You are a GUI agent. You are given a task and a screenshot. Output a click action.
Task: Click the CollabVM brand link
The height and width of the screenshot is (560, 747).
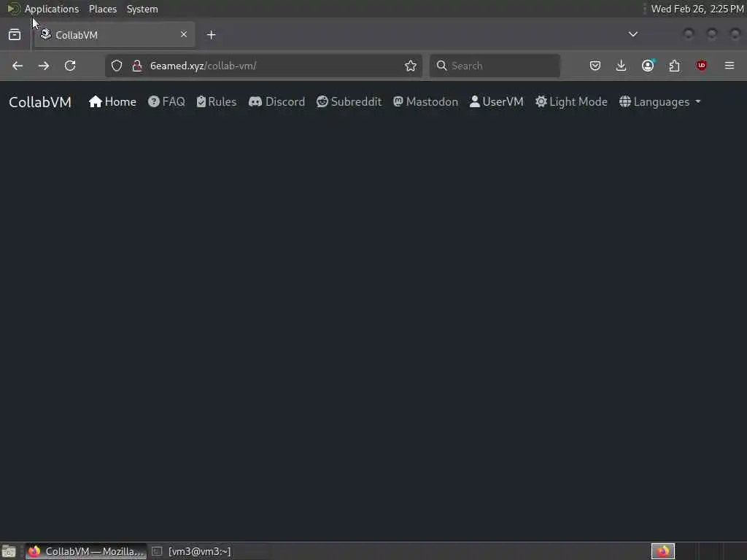[40, 102]
